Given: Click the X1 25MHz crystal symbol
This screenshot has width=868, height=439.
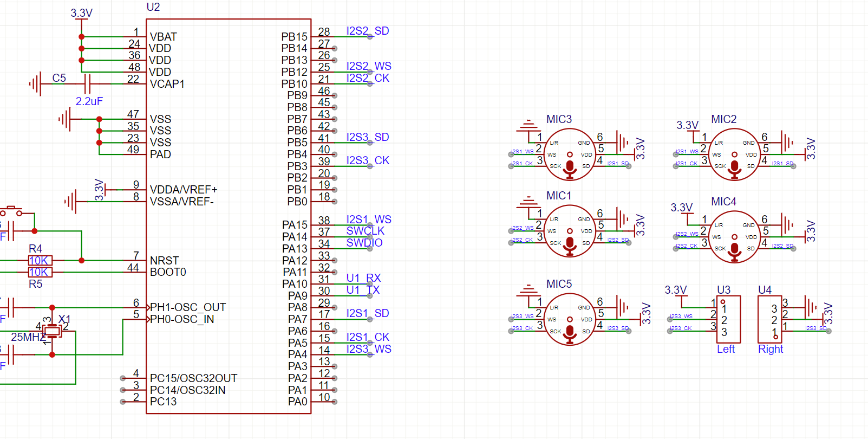Looking at the screenshot, I should tap(53, 331).
